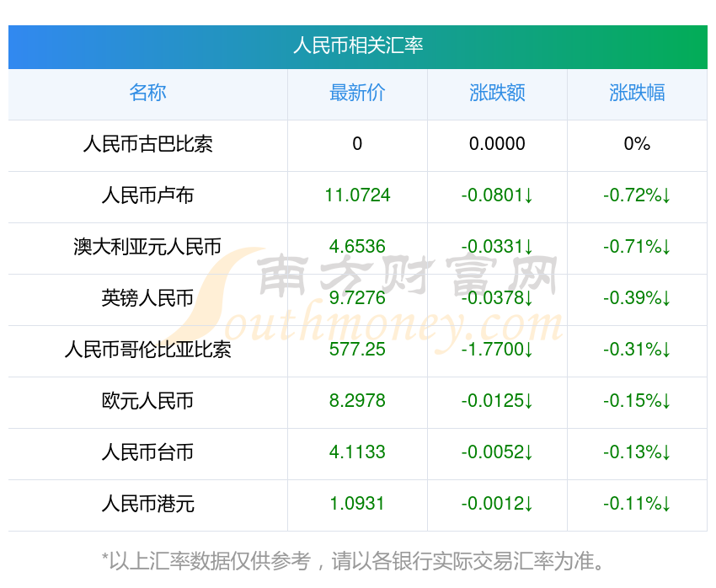
Task: Select the 英镑人民币 row name
Action: click(147, 298)
